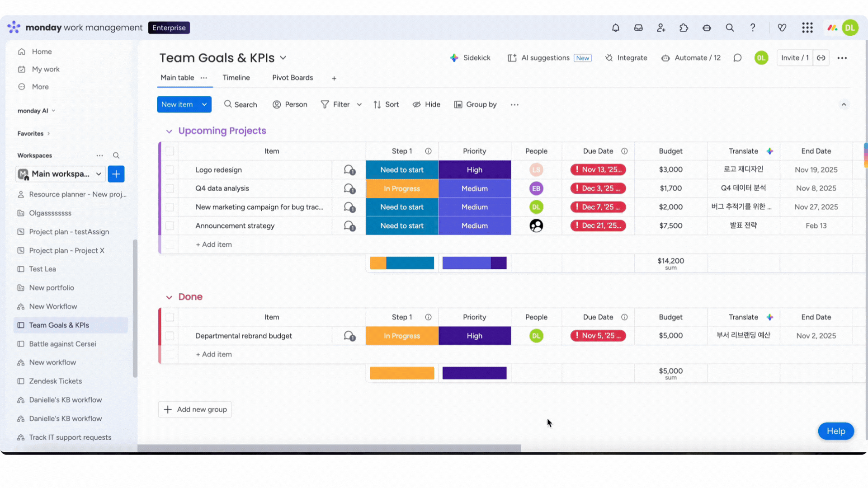Open the Zendesk Tickets board
The width and height of the screenshot is (868, 488).
pyautogui.click(x=56, y=381)
